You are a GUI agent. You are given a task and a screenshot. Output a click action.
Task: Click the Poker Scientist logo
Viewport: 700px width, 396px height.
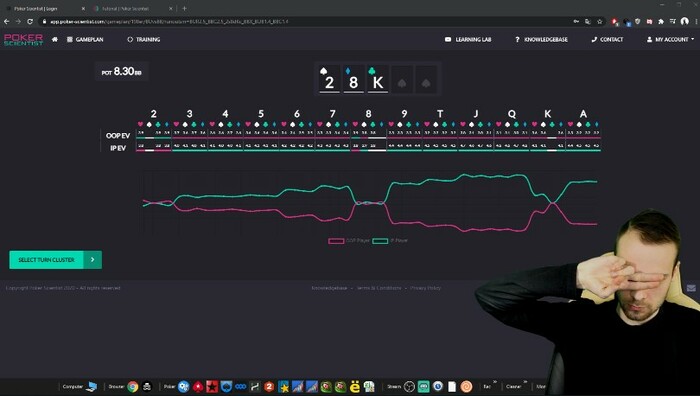coord(23,39)
